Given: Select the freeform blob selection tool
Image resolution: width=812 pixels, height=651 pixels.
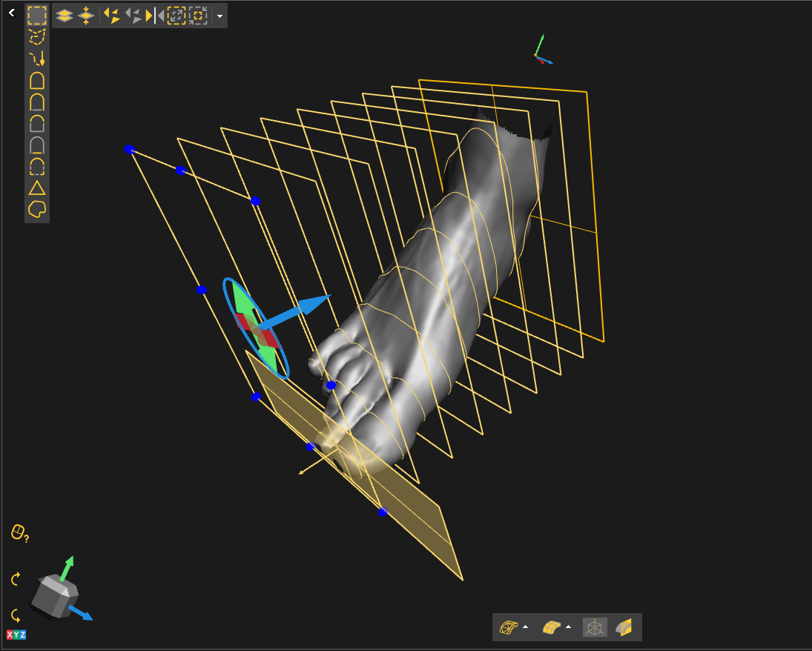Looking at the screenshot, I should 37,209.
